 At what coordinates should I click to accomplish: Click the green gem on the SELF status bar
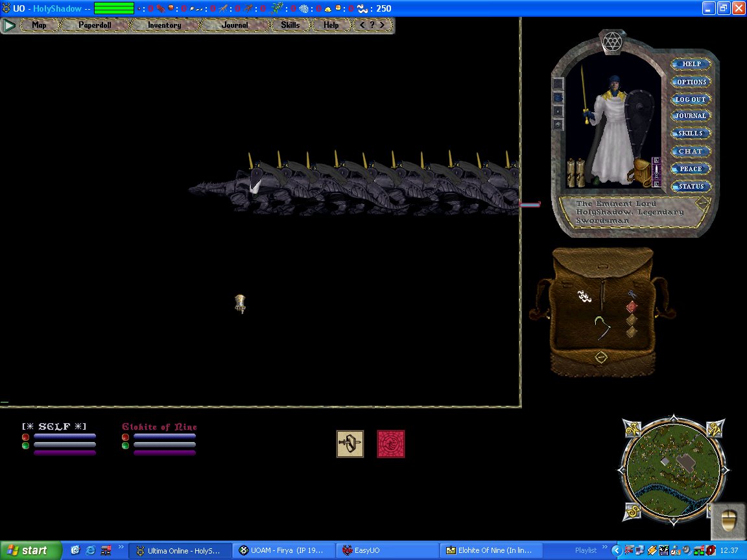tap(26, 446)
